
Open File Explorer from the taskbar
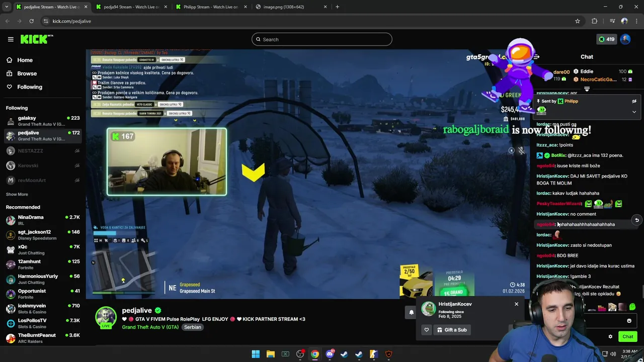(x=270, y=354)
